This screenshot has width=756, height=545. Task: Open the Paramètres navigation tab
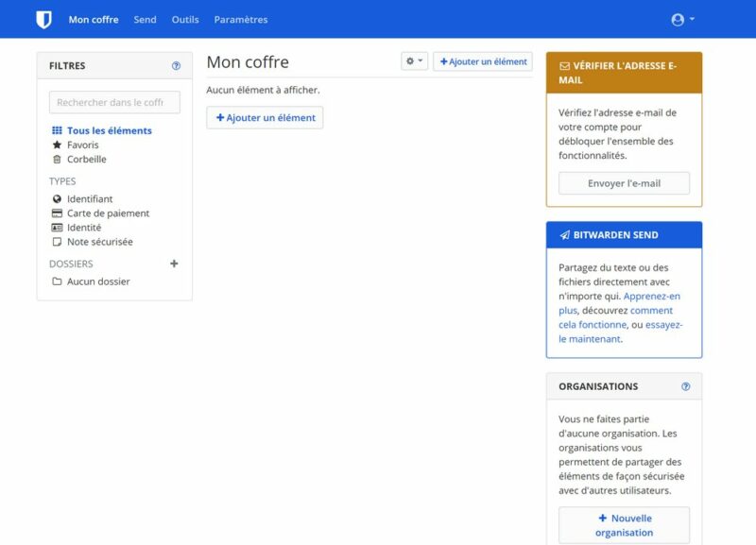[x=241, y=20]
